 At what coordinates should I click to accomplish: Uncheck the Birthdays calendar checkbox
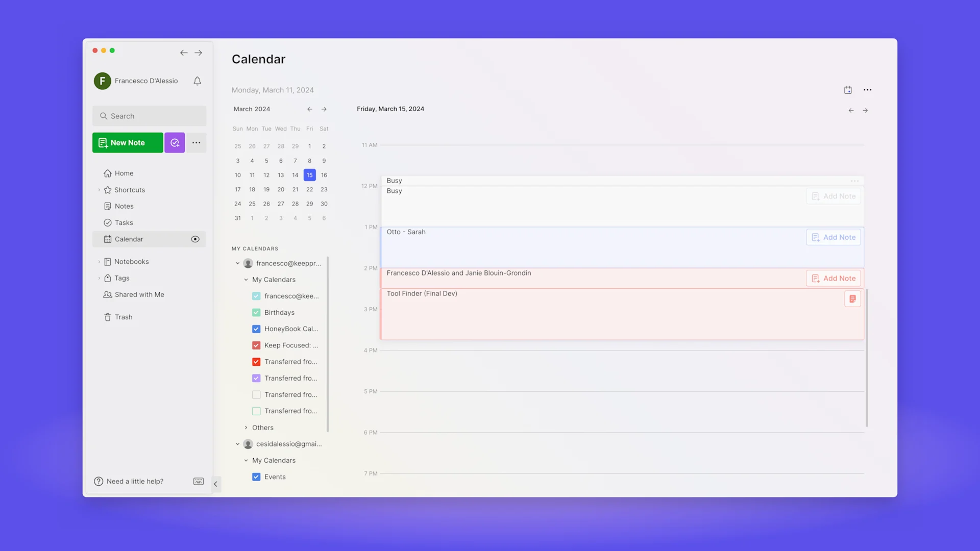[256, 313]
